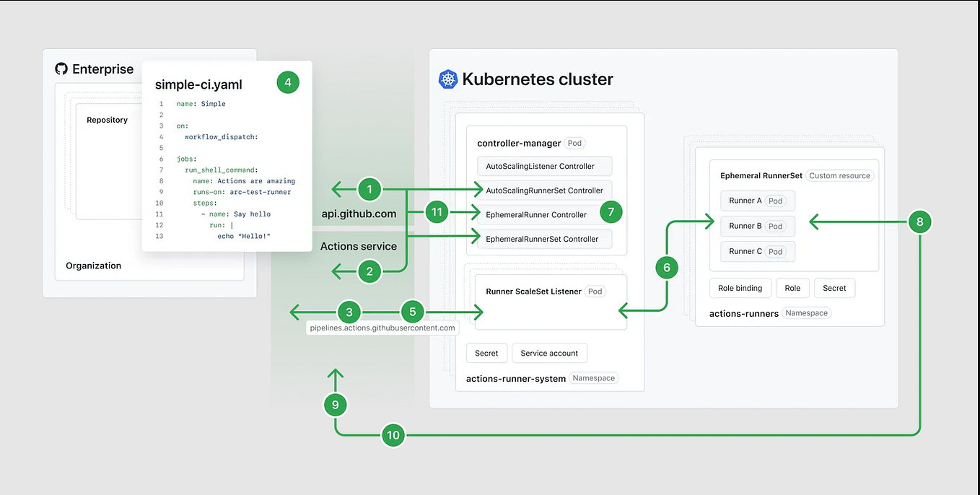Open the actions-runner-system Namespace label

pos(593,377)
